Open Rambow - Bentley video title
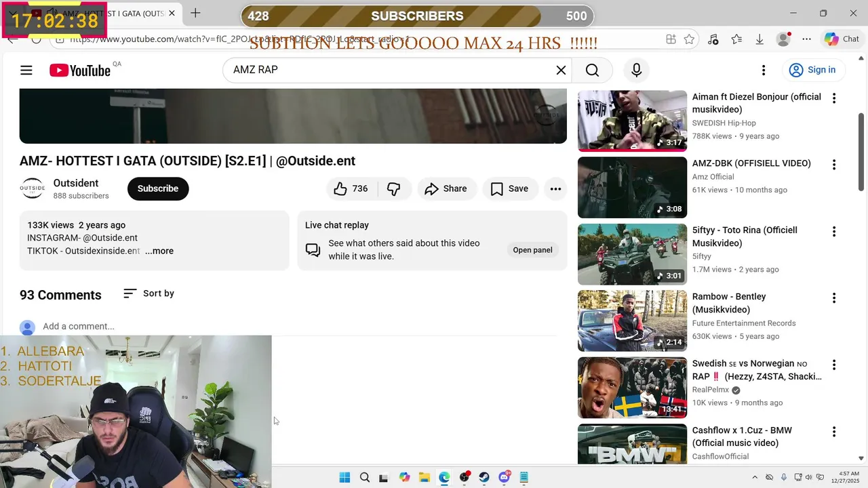 click(729, 303)
